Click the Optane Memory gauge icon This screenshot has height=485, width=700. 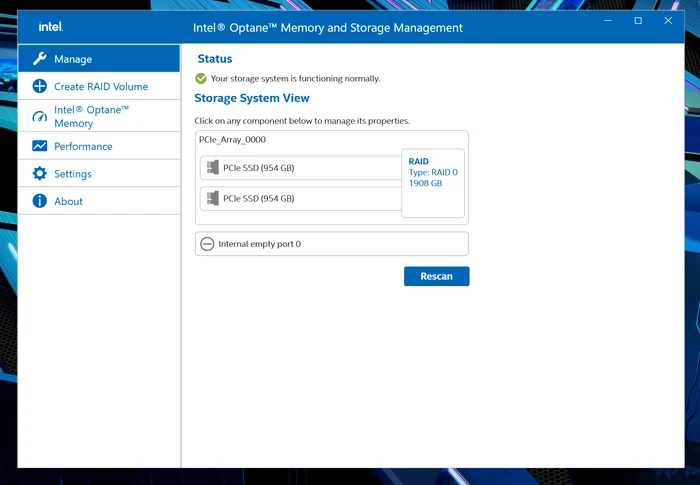click(40, 116)
